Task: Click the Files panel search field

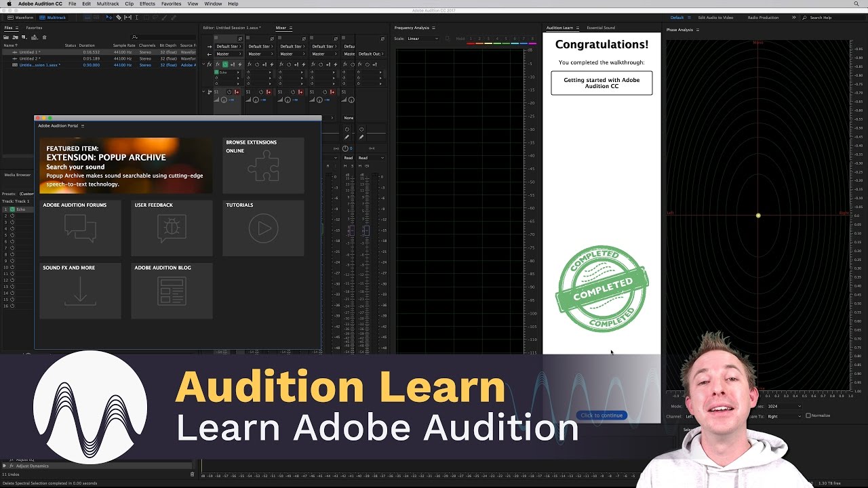Action: tap(163, 37)
